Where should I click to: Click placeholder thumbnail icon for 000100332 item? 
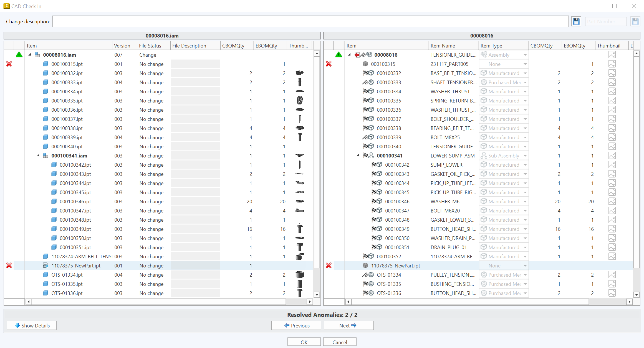[612, 73]
